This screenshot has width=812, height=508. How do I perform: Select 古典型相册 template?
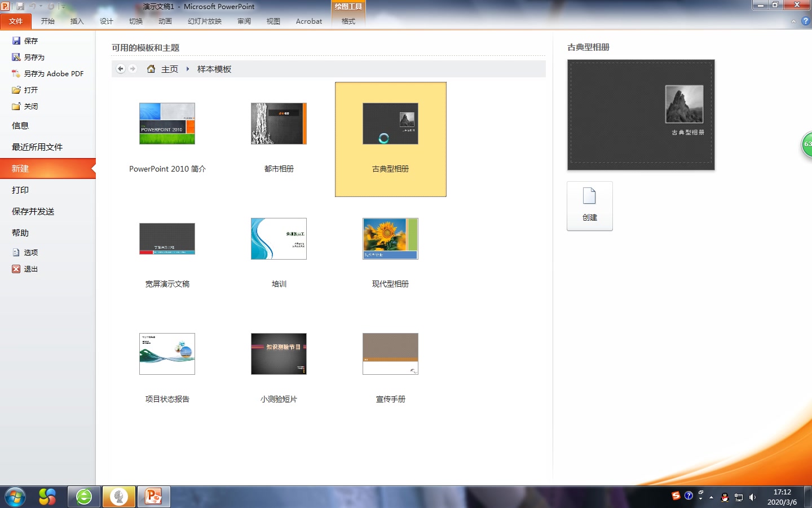tap(391, 139)
